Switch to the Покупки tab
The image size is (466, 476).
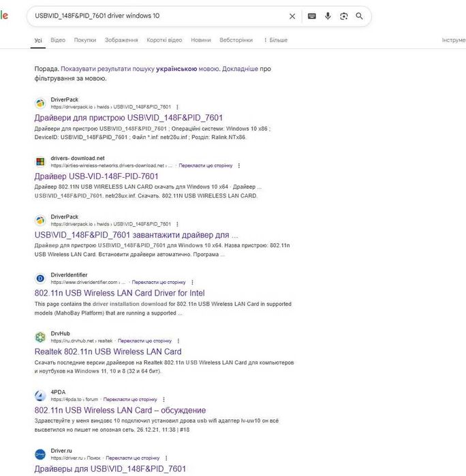click(x=85, y=40)
